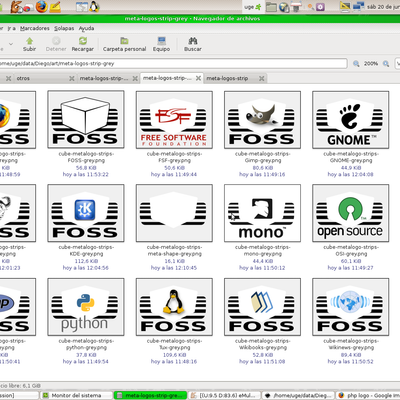The image size is (400, 400).
Task: Select the mono logo thumbnail
Action: pyautogui.click(x=262, y=213)
